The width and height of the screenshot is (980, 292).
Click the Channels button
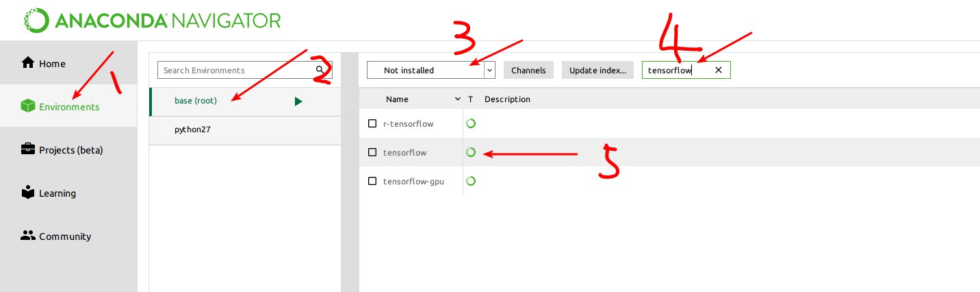[528, 70]
